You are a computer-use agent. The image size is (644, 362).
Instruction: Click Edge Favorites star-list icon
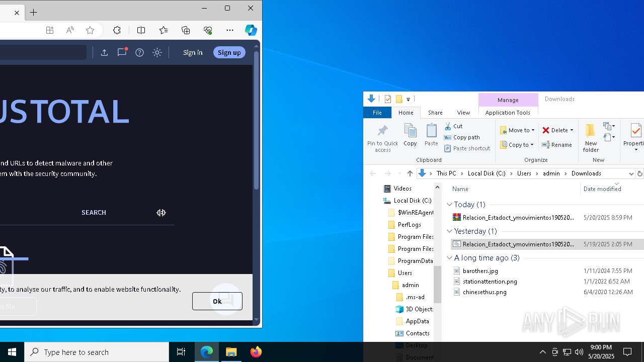[x=164, y=30]
